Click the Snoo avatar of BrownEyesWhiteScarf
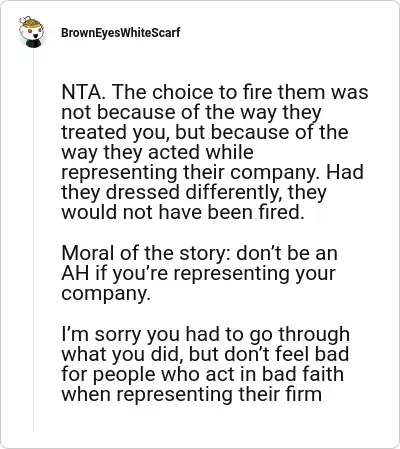This screenshot has height=449, width=400. (32, 32)
